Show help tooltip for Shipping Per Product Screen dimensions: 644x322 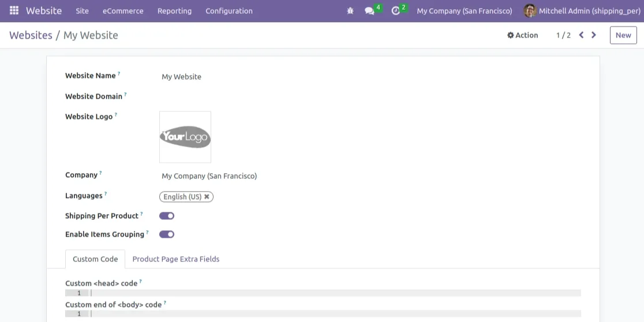142,214
